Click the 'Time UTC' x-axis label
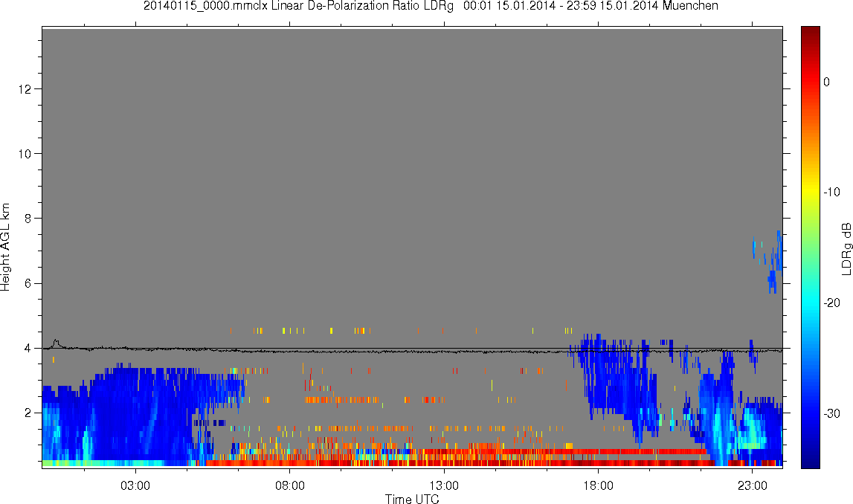This screenshot has height=504, width=853. [412, 499]
